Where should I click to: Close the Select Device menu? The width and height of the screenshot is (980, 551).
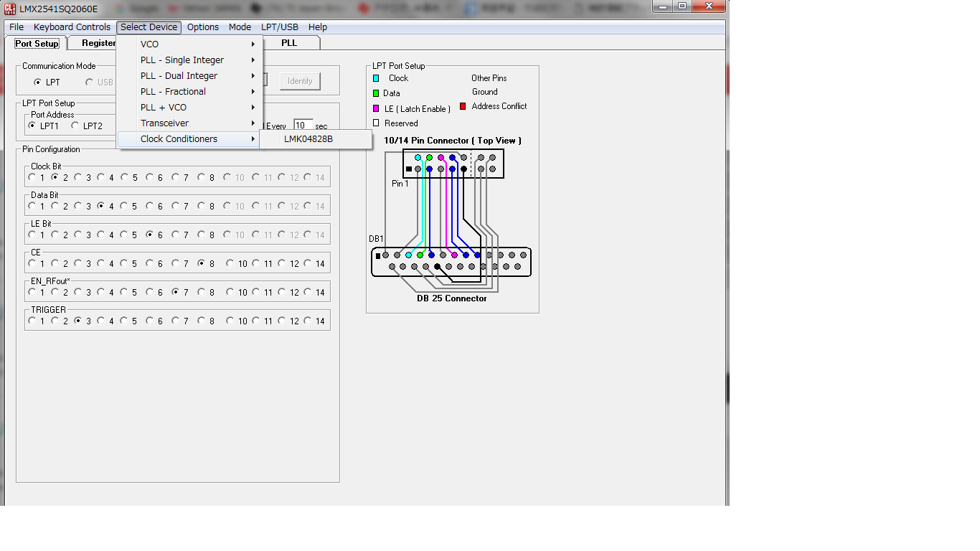point(149,27)
